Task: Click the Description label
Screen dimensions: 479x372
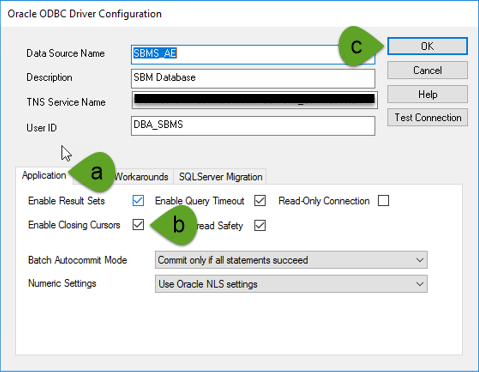Action: pos(49,77)
